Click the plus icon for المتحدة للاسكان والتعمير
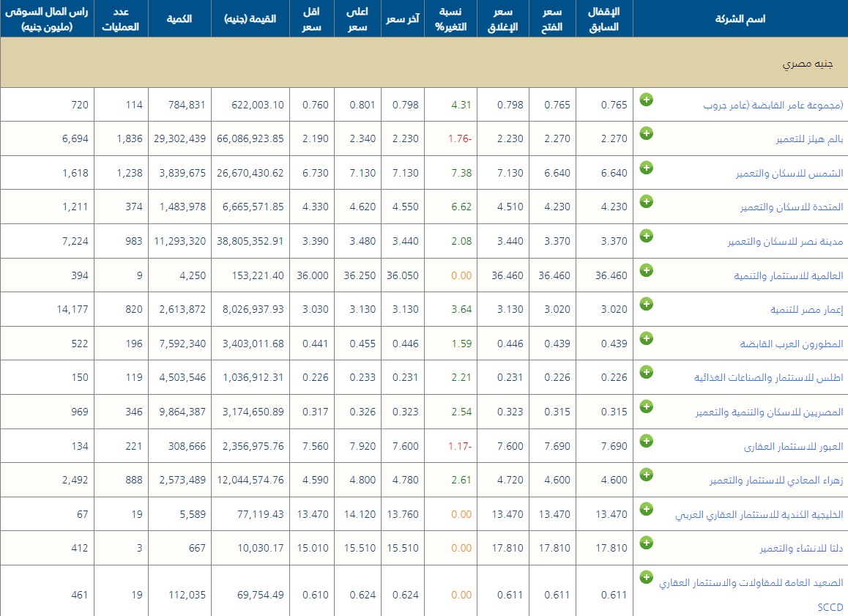Viewport: 848px width, 616px height. [647, 201]
